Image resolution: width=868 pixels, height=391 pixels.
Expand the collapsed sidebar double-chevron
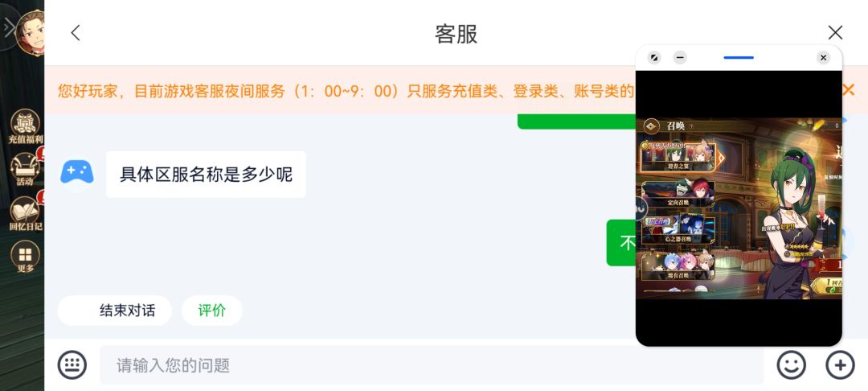point(9,28)
